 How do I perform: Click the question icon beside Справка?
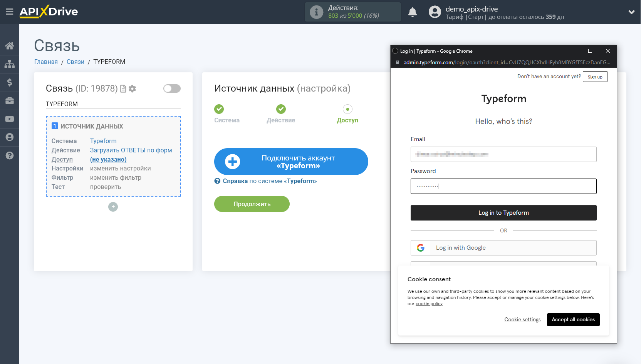[x=217, y=181]
